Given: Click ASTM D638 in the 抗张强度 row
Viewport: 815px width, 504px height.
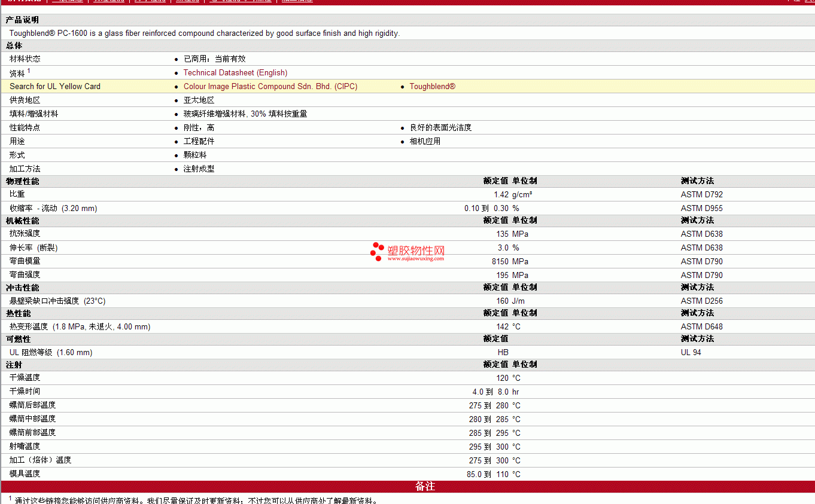Looking at the screenshot, I should coord(702,234).
